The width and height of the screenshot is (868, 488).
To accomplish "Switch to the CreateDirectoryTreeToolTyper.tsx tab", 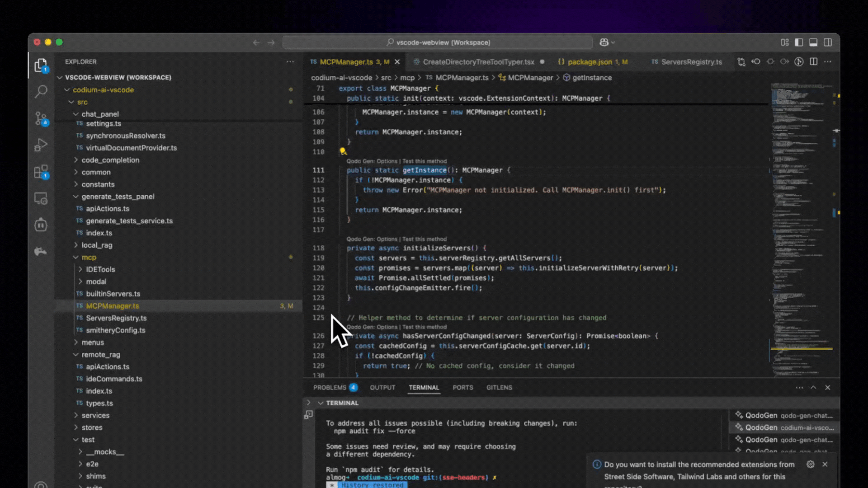I will pyautogui.click(x=479, y=62).
